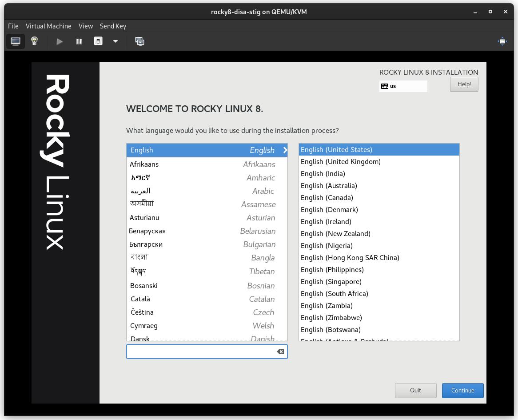The height and width of the screenshot is (420, 518).
Task: Select English (United Kingdom) locale
Action: (341, 161)
